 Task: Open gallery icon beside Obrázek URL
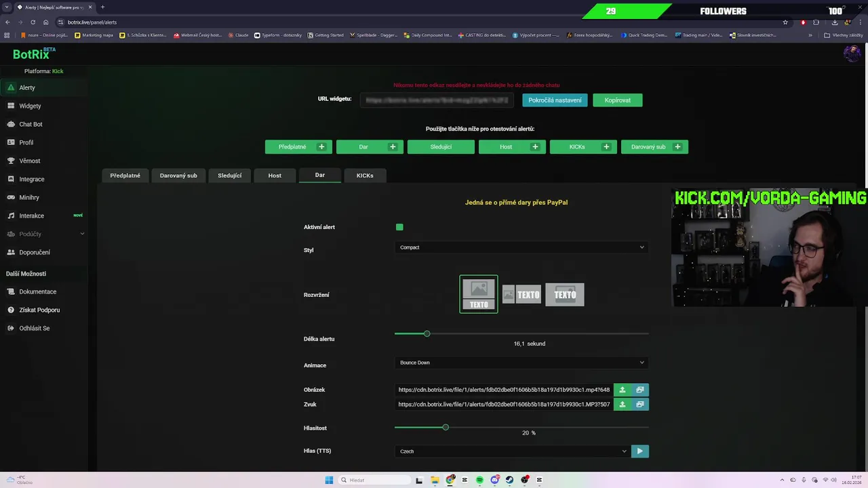pyautogui.click(x=640, y=390)
